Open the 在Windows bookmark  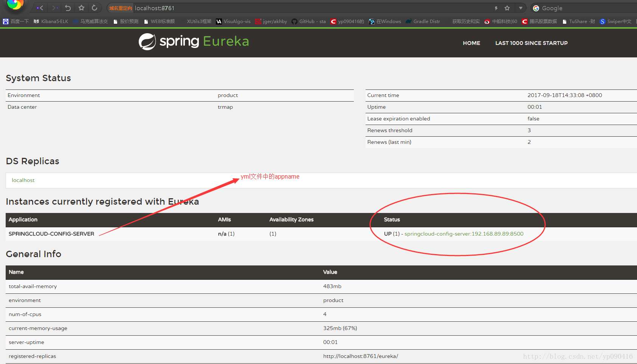click(x=385, y=22)
